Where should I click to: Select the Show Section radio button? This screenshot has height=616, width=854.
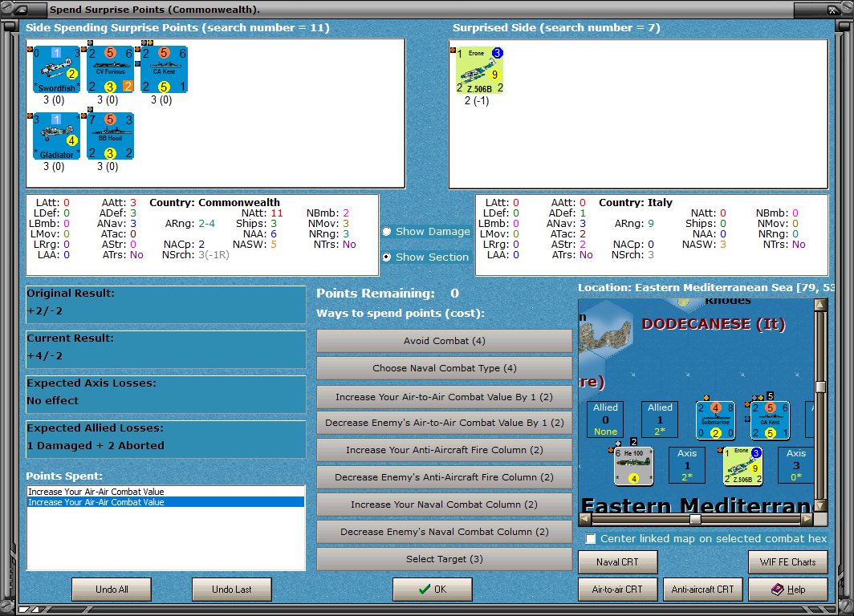387,257
